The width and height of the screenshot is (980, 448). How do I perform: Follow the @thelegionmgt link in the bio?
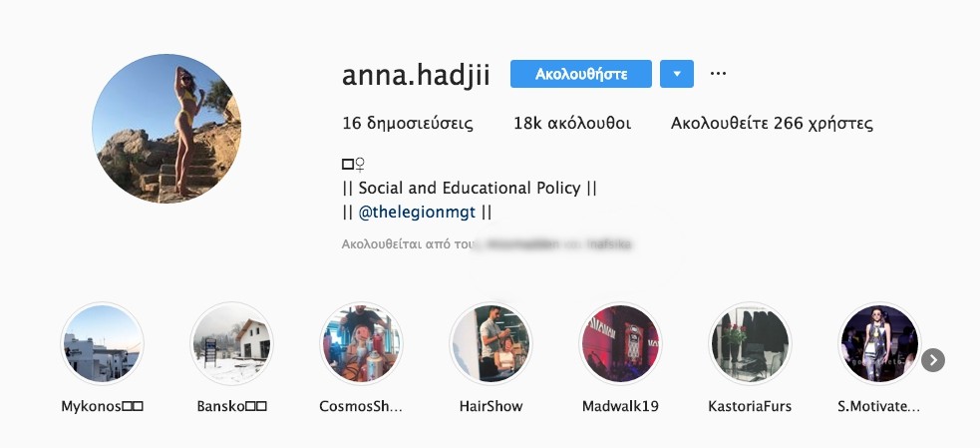tap(417, 213)
